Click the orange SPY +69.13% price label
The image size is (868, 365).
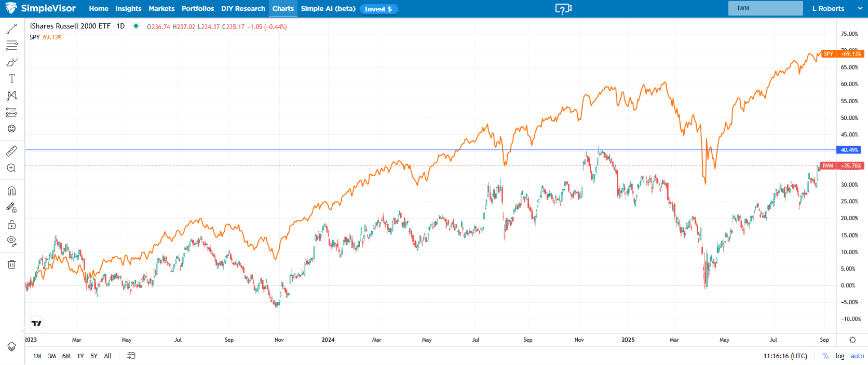click(x=843, y=54)
